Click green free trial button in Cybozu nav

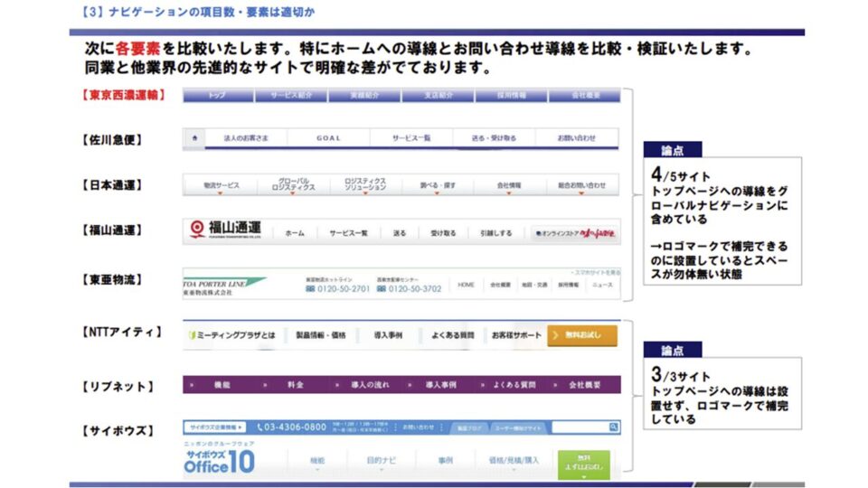pyautogui.click(x=584, y=465)
